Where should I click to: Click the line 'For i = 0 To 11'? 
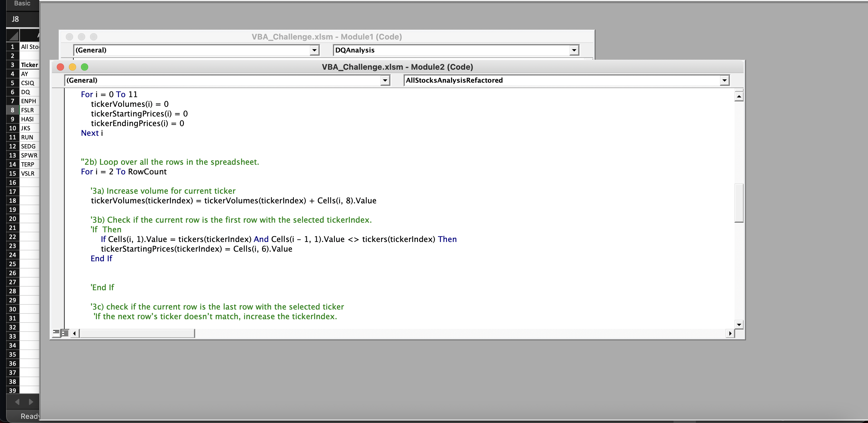pyautogui.click(x=109, y=94)
